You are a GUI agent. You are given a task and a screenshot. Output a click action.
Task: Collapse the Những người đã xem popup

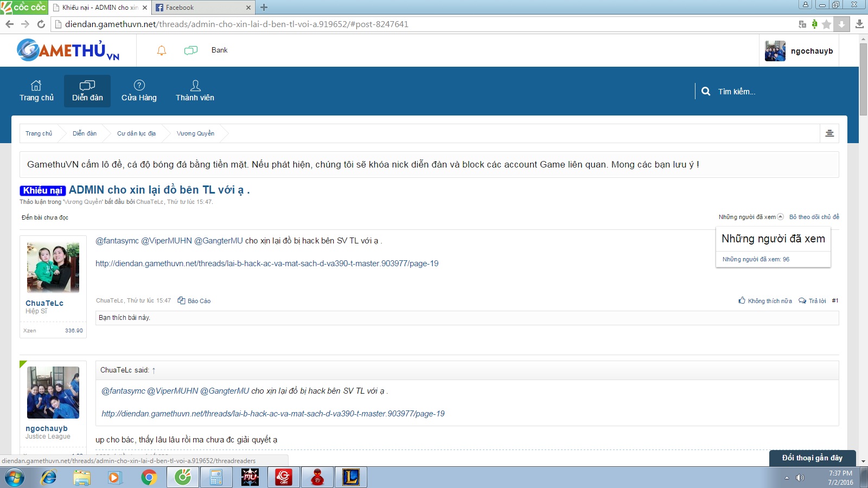[x=780, y=217]
